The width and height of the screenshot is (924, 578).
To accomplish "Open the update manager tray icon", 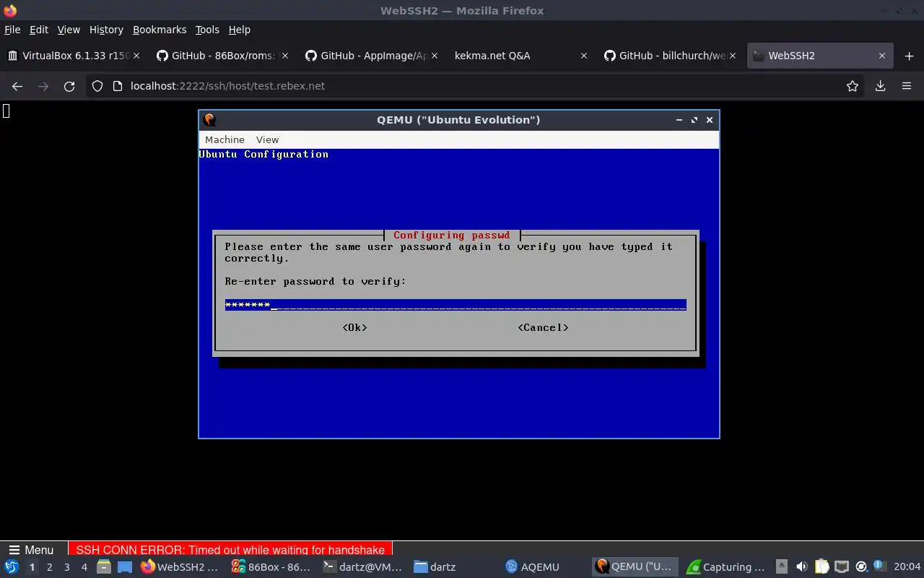I will [x=860, y=567].
